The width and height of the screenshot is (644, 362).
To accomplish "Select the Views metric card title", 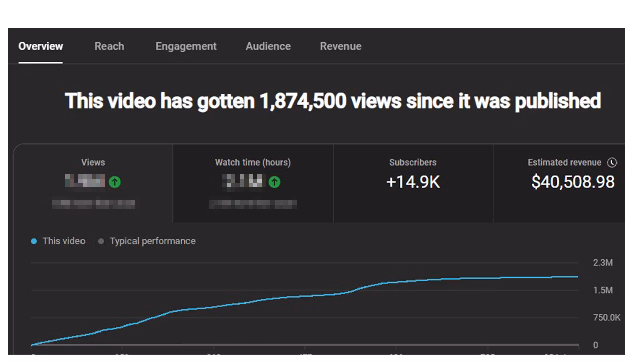I will click(93, 162).
